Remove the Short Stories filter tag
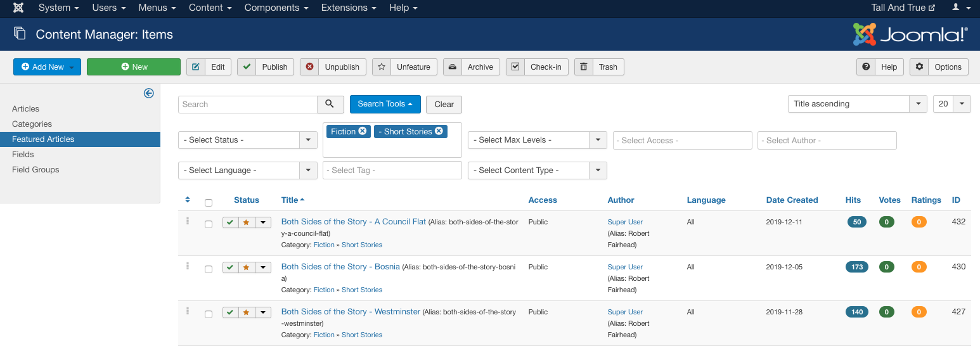 pyautogui.click(x=439, y=131)
